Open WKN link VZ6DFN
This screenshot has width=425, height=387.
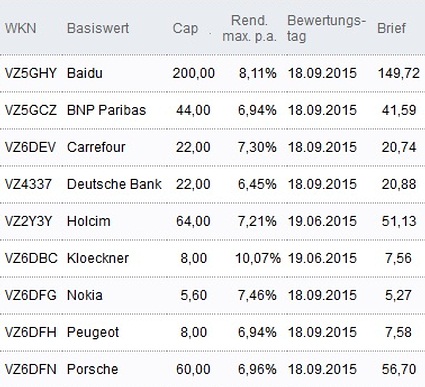[31, 369]
